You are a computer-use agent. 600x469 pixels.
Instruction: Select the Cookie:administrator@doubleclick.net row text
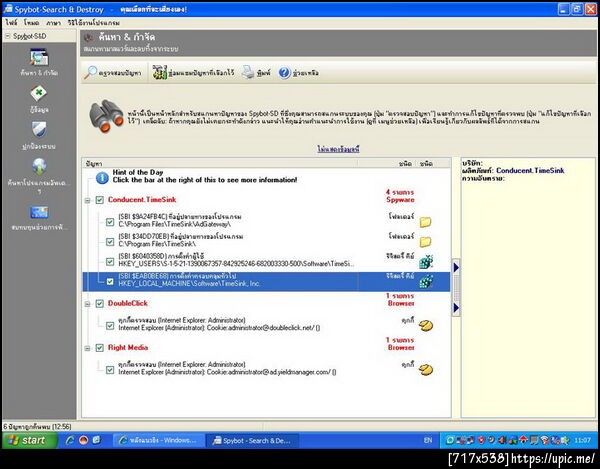[x=219, y=328]
